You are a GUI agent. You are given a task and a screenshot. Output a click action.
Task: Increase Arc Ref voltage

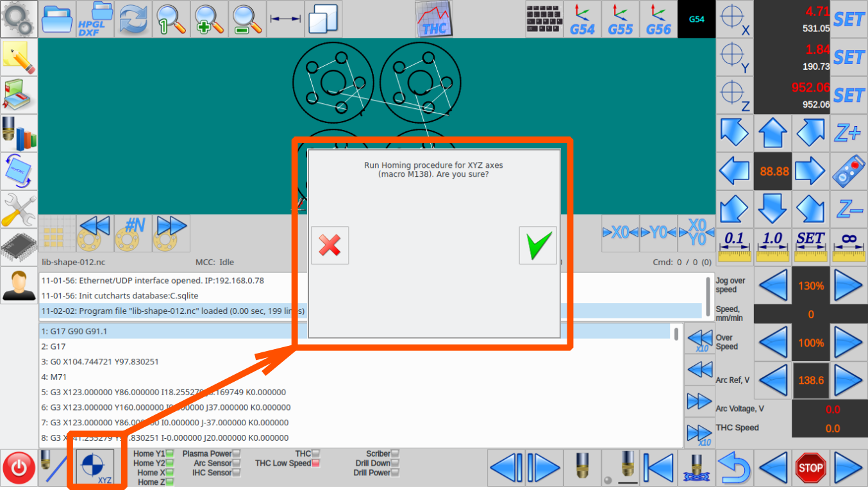pyautogui.click(x=849, y=380)
